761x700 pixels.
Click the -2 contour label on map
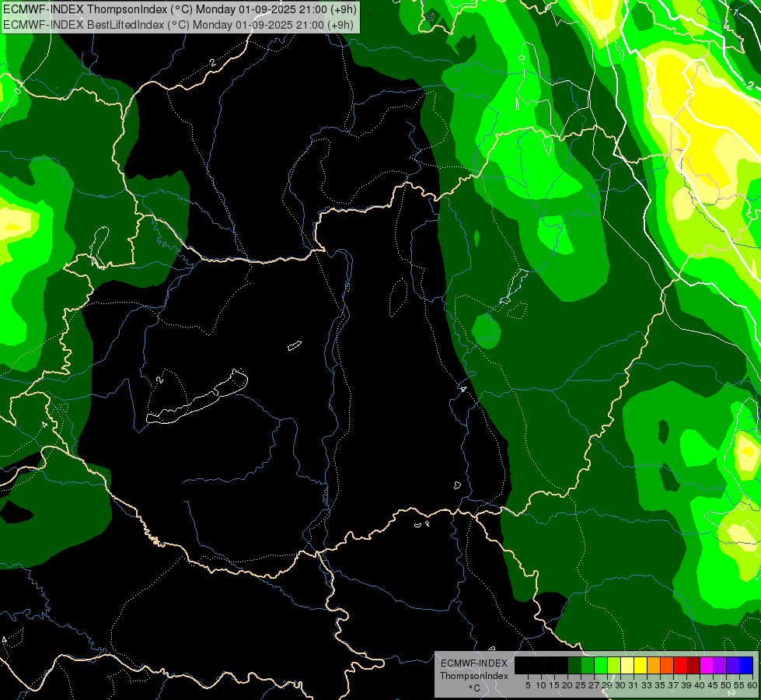(748, 85)
